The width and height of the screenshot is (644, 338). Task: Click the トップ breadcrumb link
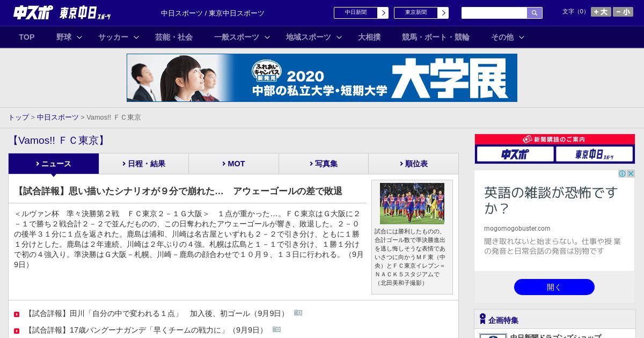click(x=18, y=117)
